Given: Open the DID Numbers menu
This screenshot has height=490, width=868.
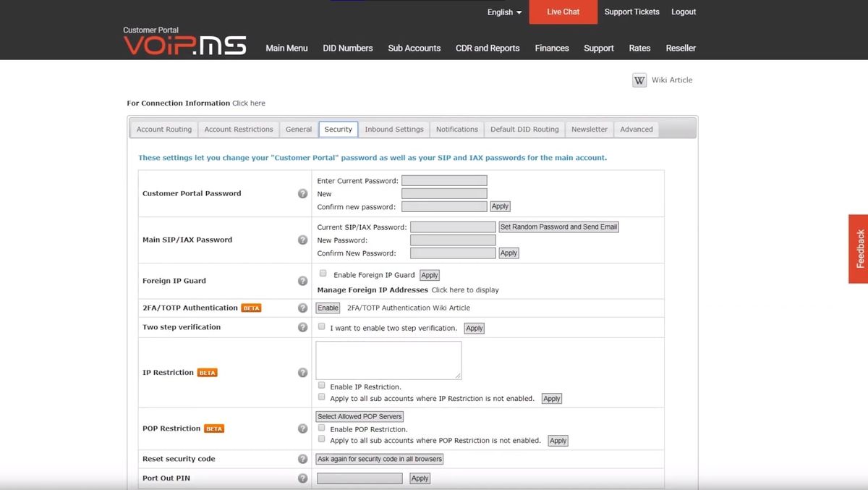Looking at the screenshot, I should coord(347,48).
